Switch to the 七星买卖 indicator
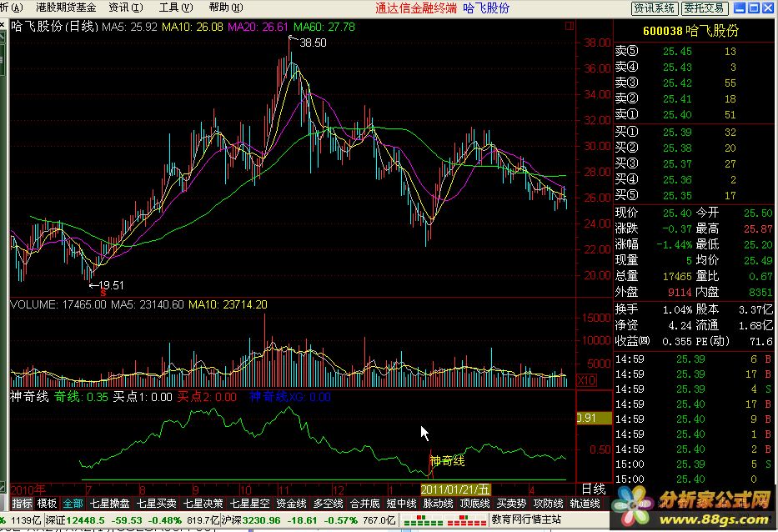The image size is (778, 532). click(156, 503)
